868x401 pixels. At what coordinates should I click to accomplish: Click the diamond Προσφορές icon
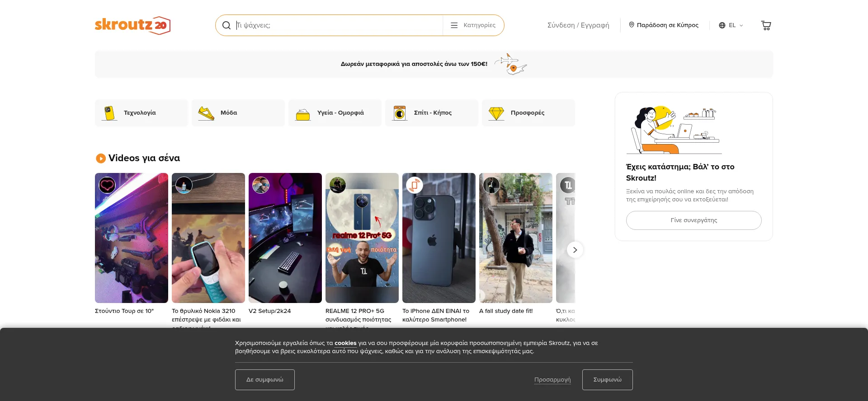(x=496, y=113)
